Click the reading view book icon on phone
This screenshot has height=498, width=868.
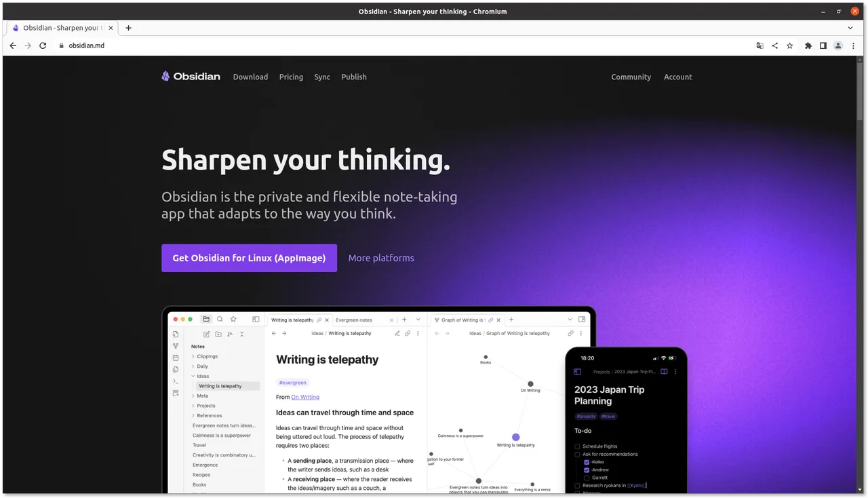(664, 372)
